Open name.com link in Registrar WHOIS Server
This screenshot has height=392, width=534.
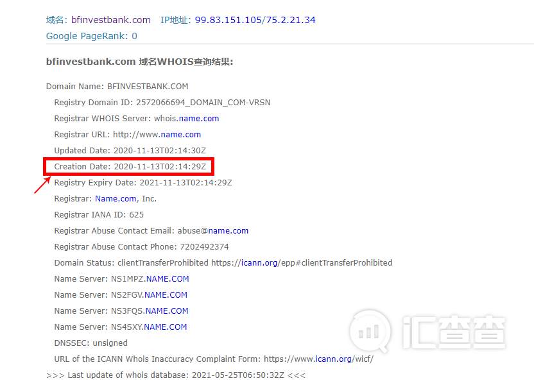(199, 119)
